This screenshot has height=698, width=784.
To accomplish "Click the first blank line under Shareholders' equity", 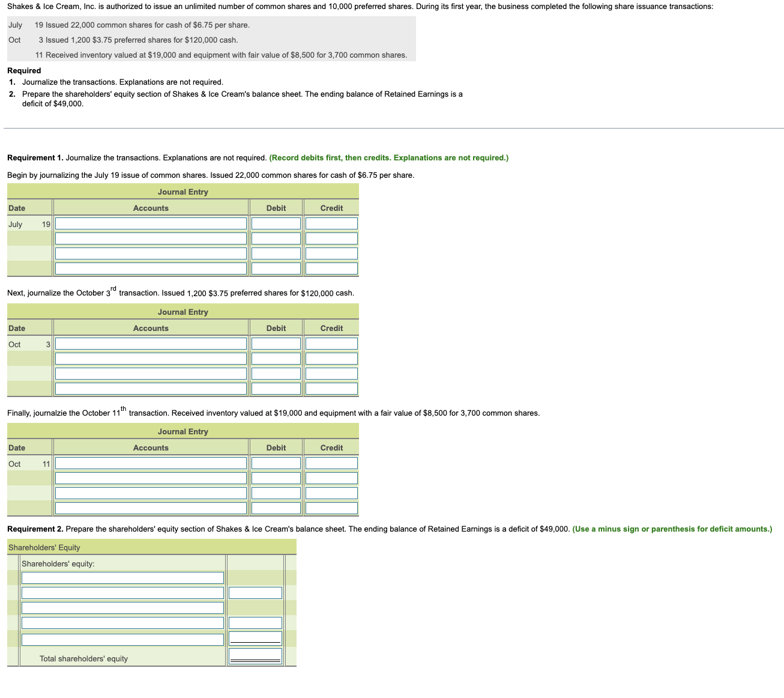I will tap(122, 577).
